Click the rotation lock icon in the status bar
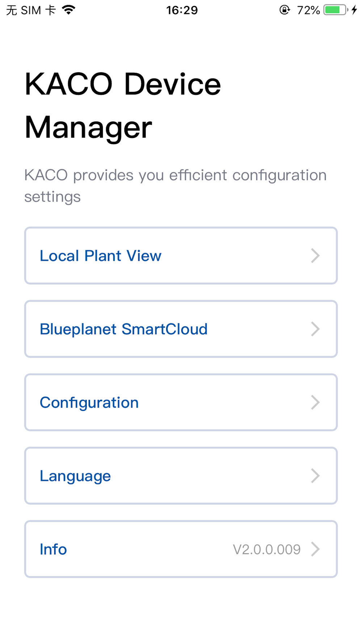Image resolution: width=362 pixels, height=644 pixels. coord(285,10)
